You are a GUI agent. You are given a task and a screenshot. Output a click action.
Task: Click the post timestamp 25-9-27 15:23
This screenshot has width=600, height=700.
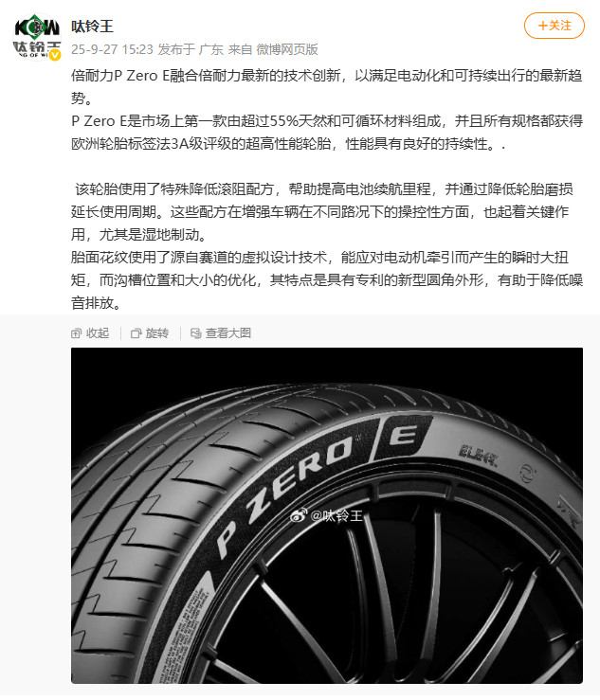(x=112, y=49)
